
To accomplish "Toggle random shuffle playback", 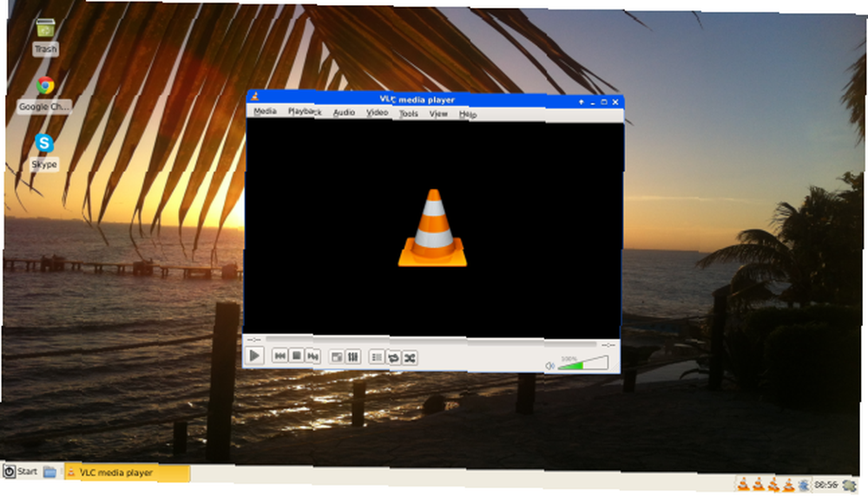I will (x=410, y=358).
